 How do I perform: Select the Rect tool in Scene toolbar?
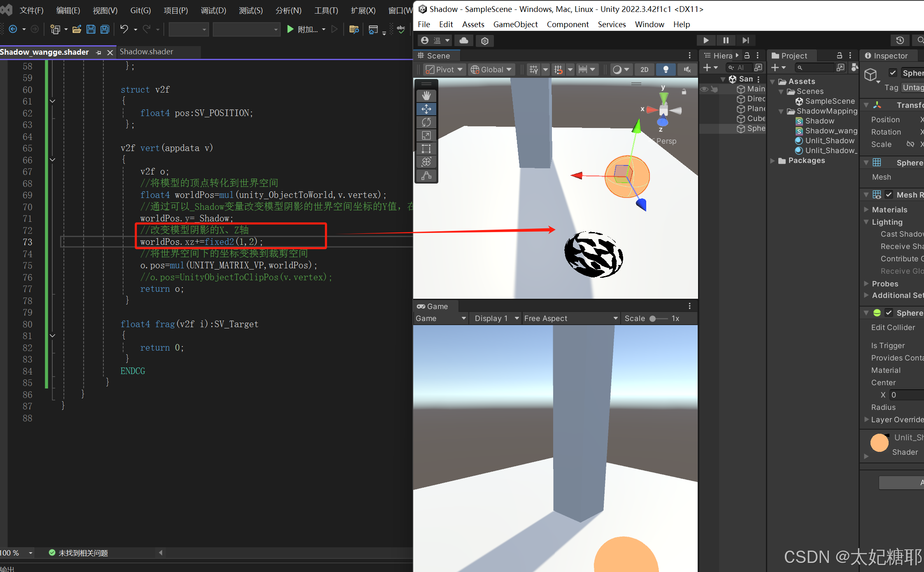426,149
